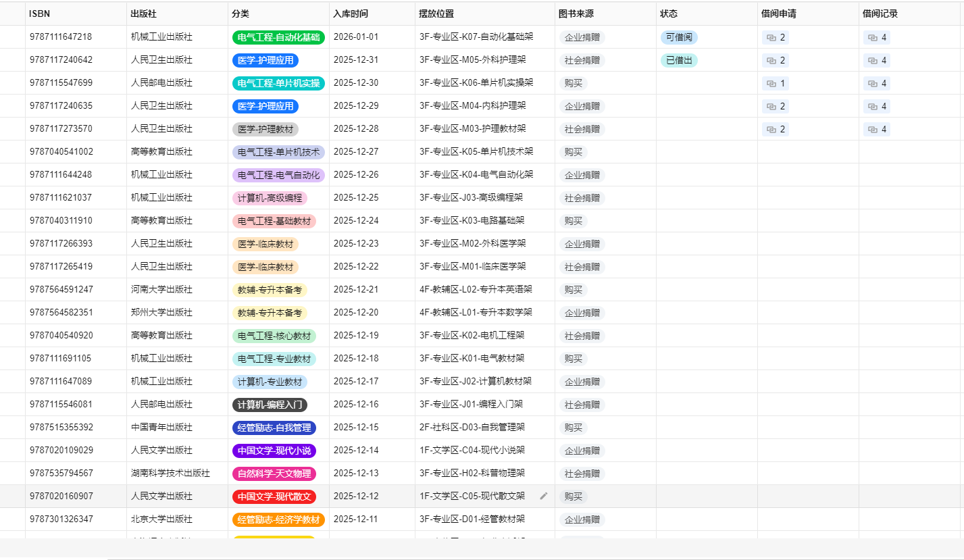Click ISBN cell 9787020160907
The image size is (964, 560).
point(61,496)
